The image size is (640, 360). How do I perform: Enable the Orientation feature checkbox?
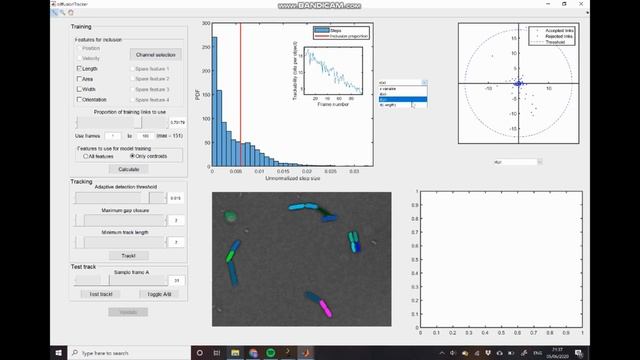tap(79, 99)
